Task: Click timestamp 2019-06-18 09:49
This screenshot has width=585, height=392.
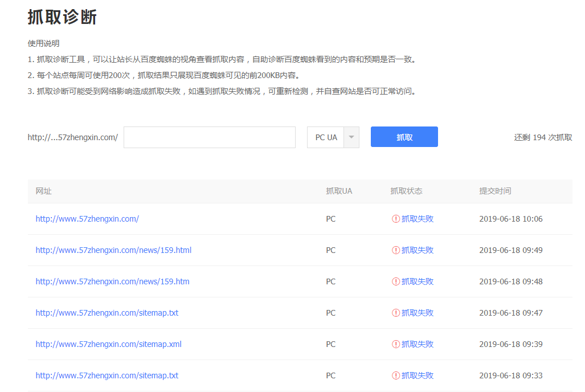Action: 511,250
